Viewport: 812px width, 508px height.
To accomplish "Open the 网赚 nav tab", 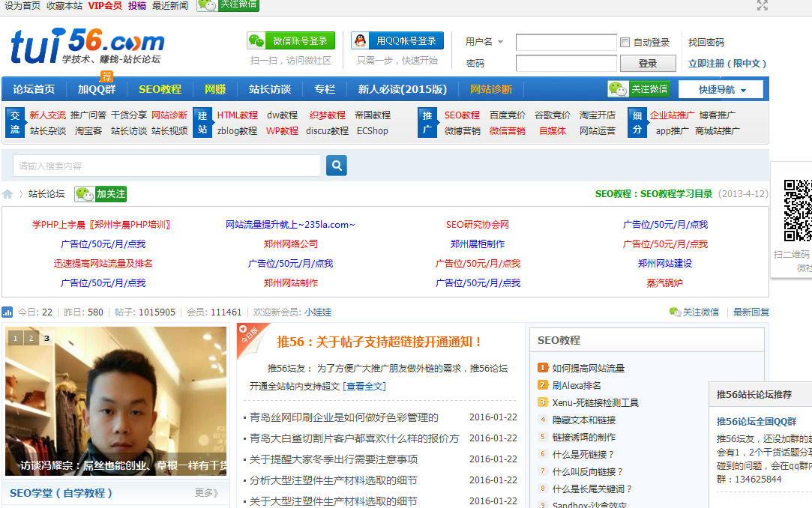I will coord(215,89).
